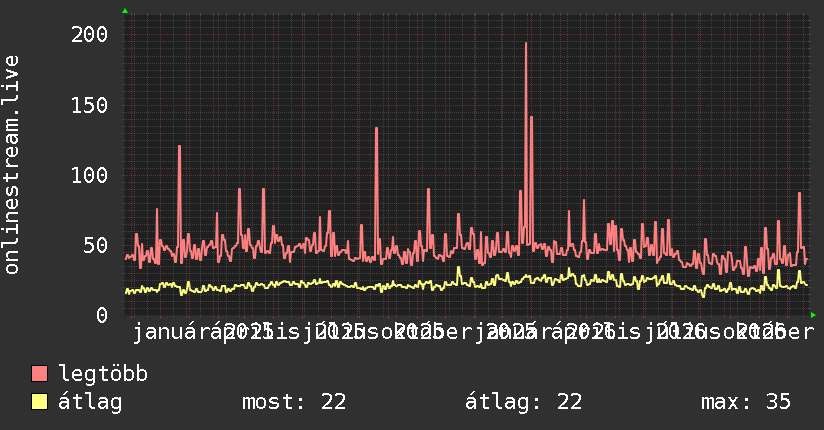Viewport: 824px width, 430px height.
Task: Click the 0 label on the y-axis
Action: click(102, 315)
